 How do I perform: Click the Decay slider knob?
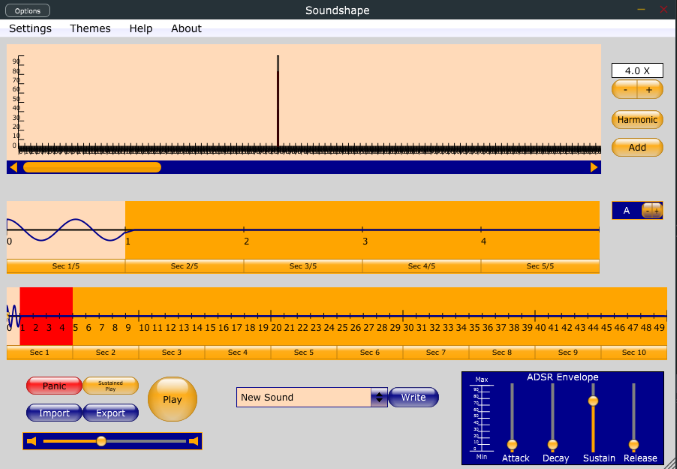[553, 444]
